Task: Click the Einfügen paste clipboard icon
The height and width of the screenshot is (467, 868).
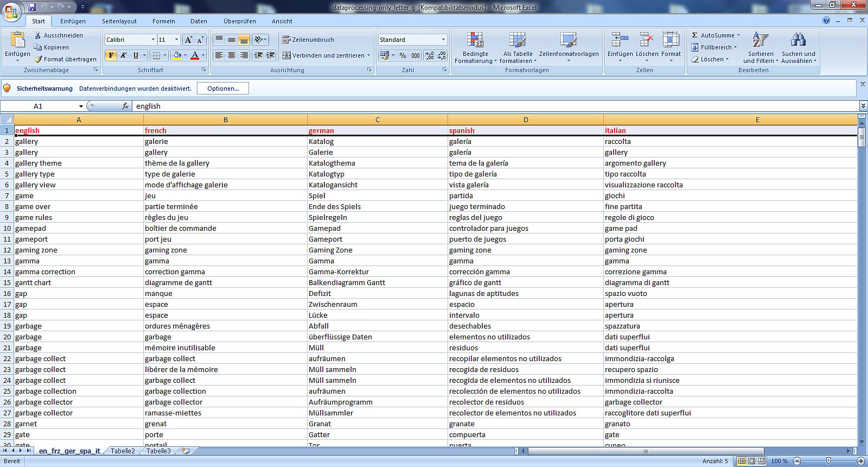Action: coord(17,40)
